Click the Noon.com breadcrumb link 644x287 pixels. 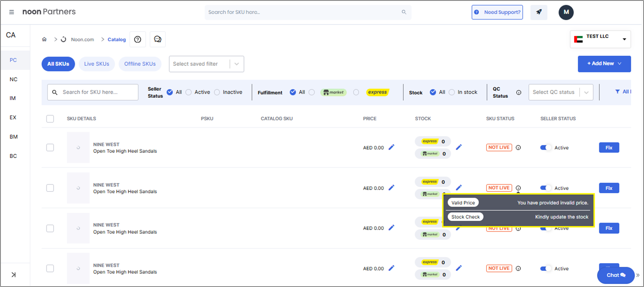pos(82,39)
